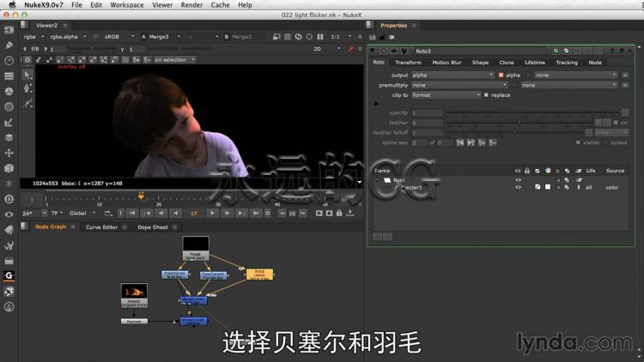Viewport: 644px width, 362px height.
Task: Toggle the locked checkbox
Action: tap(606, 142)
